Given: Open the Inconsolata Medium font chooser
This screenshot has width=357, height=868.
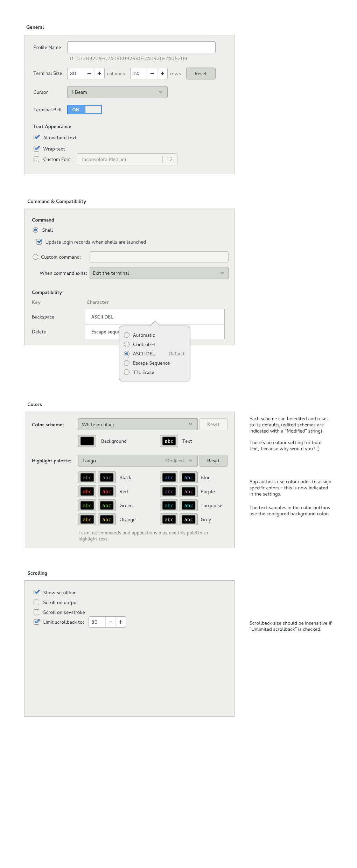Looking at the screenshot, I should (x=127, y=159).
